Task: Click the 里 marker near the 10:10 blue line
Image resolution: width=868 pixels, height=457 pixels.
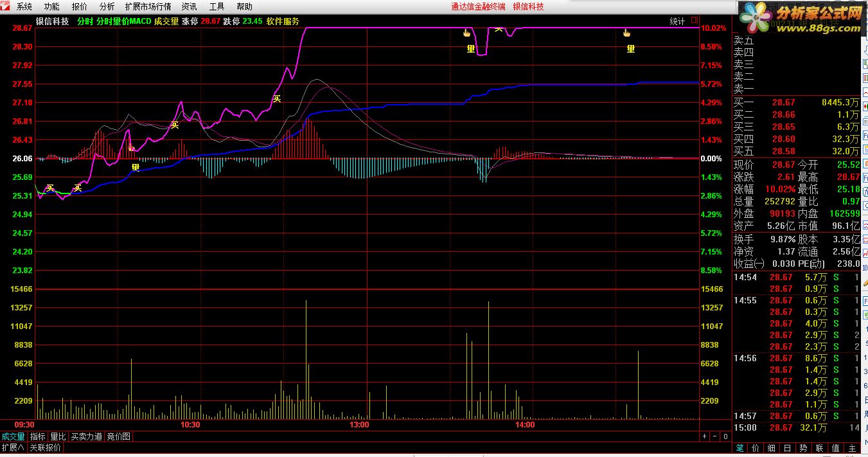Action: [136, 167]
